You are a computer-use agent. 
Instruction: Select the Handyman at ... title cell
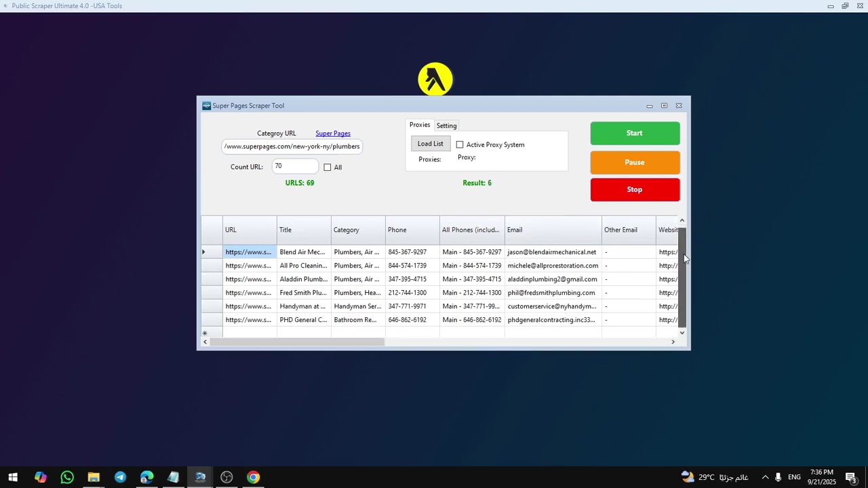(304, 306)
